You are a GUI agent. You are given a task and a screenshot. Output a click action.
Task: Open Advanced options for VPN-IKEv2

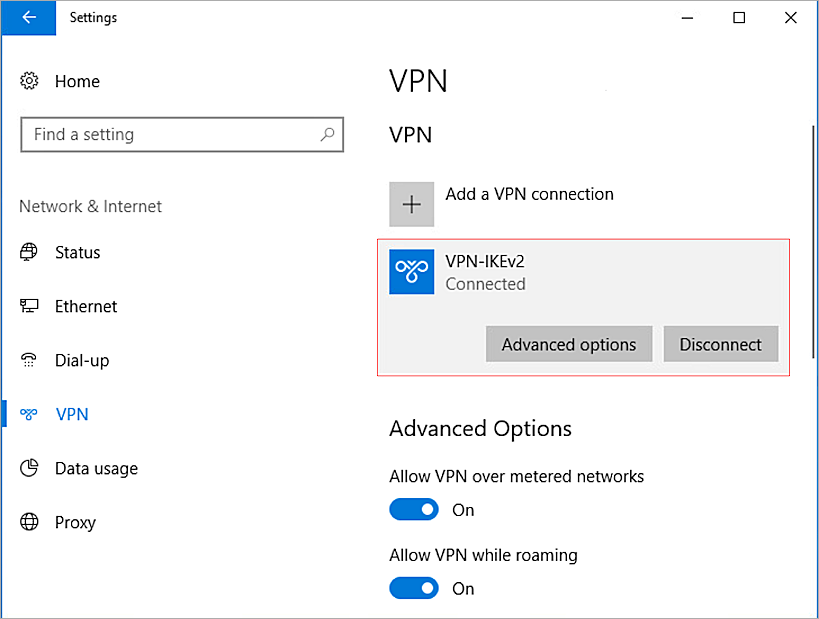568,343
